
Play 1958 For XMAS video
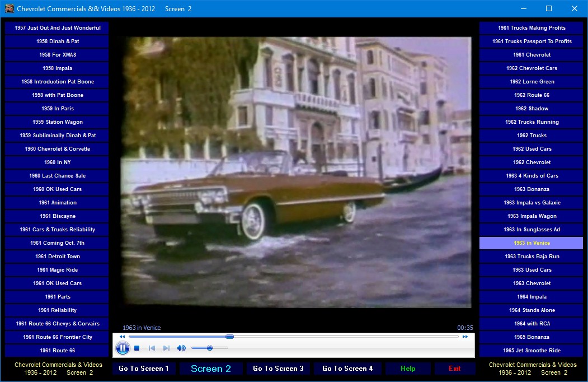tap(58, 55)
